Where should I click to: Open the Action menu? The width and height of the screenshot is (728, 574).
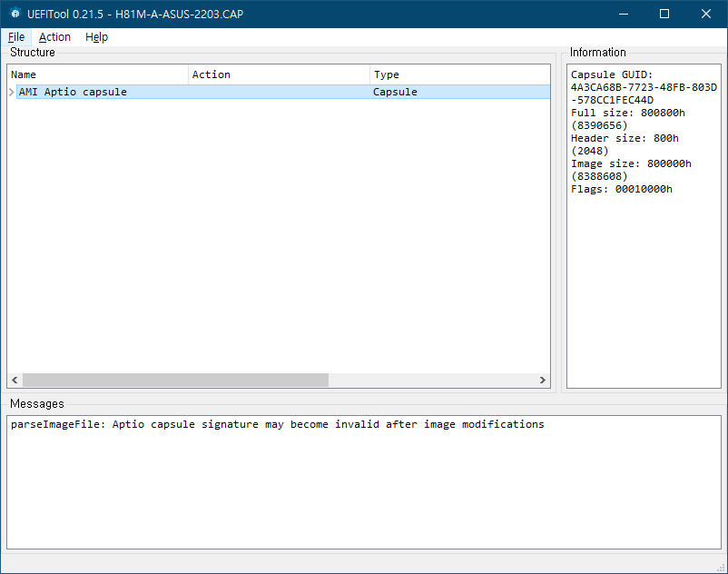coord(54,37)
